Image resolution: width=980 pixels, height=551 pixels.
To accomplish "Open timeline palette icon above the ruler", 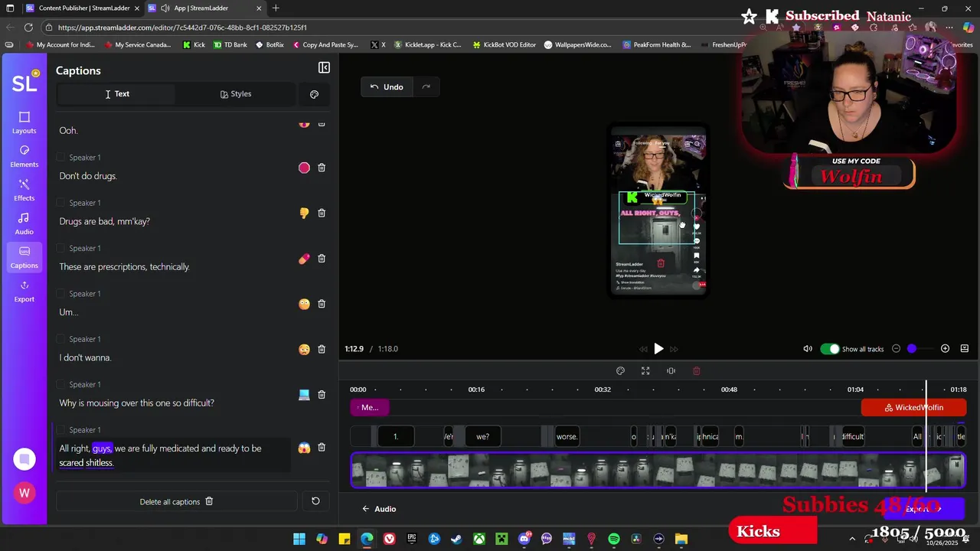I will [620, 371].
